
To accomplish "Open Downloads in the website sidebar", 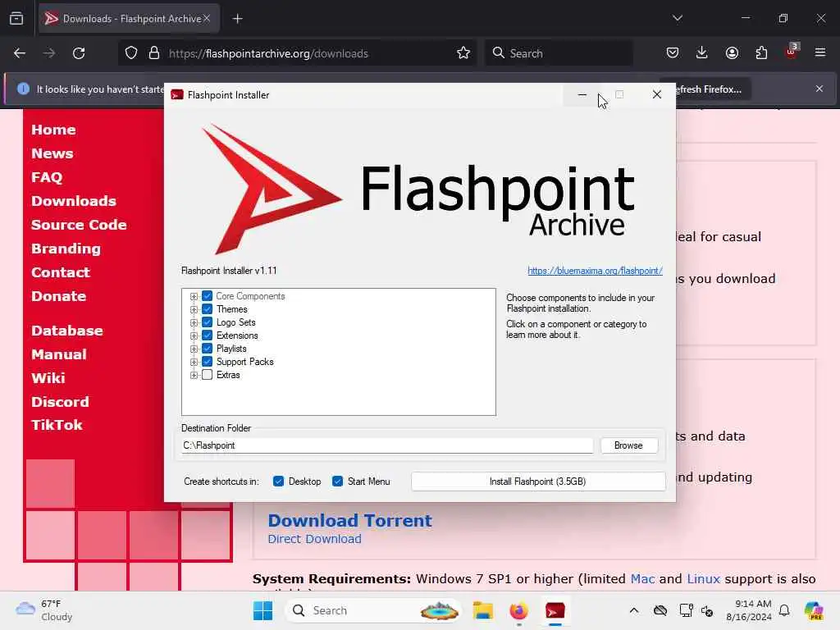I will pyautogui.click(x=73, y=201).
